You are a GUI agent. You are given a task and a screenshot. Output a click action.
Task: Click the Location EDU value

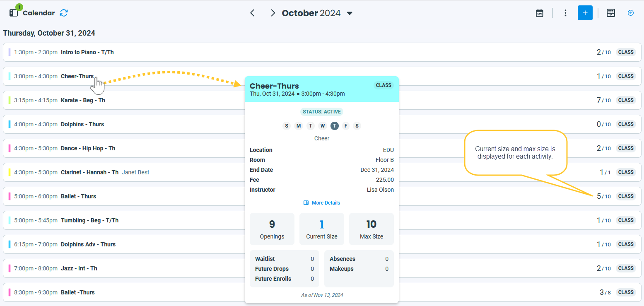pyautogui.click(x=388, y=150)
